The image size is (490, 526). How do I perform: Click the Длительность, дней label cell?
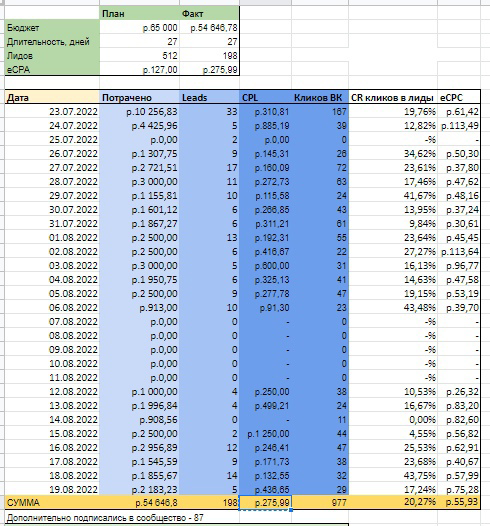pos(52,42)
